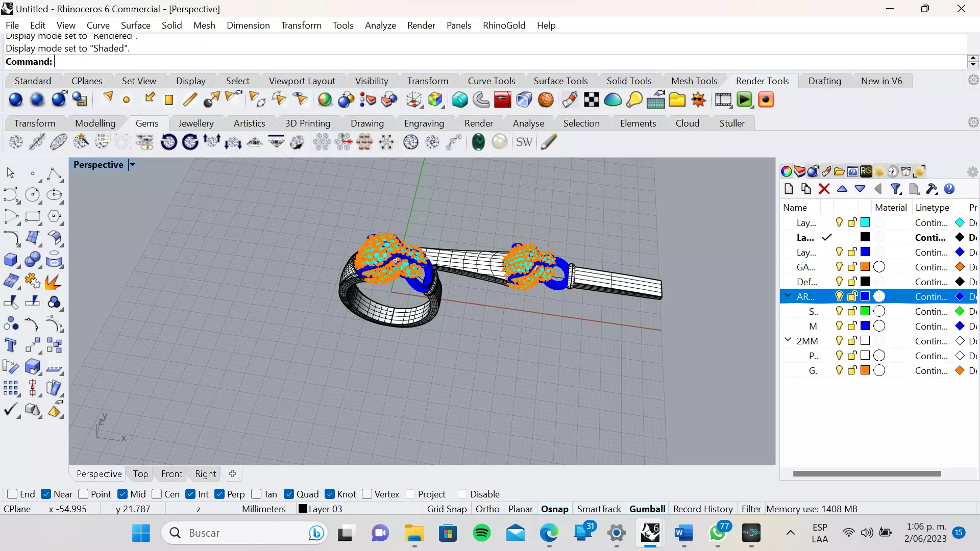Viewport: 980px width, 551px height.
Task: Open Spotify from taskbar
Action: pyautogui.click(x=482, y=533)
